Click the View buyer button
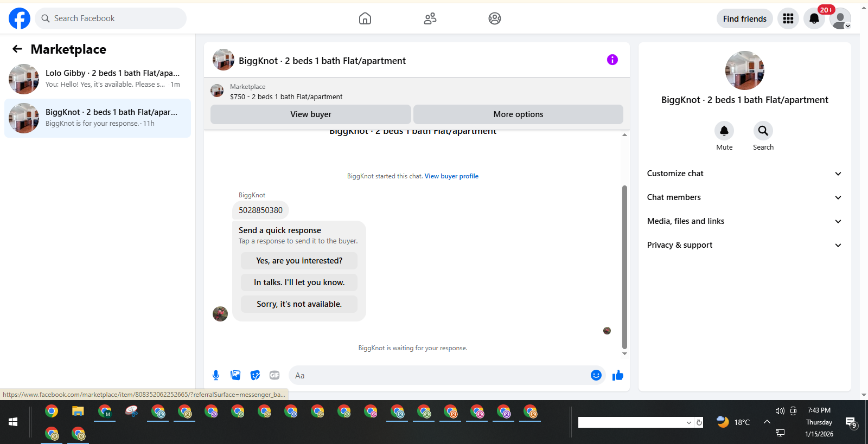Screen dimensions: 868x444 [311, 114]
